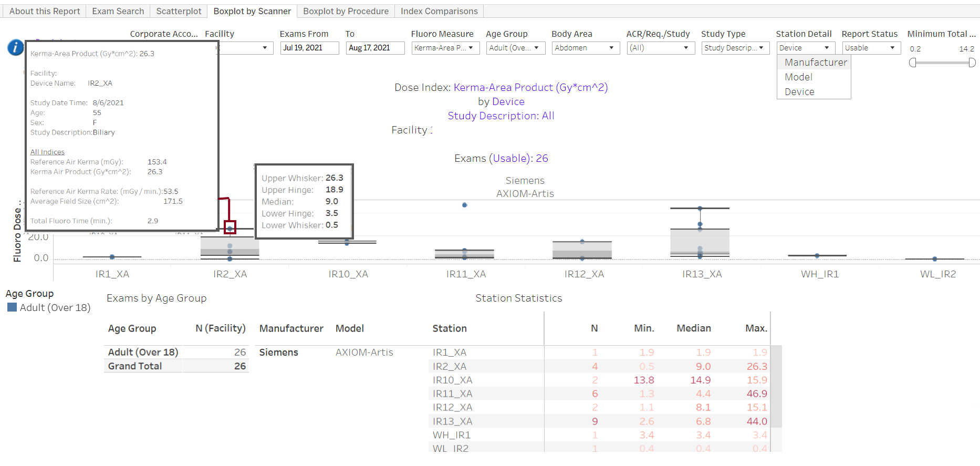
Task: Click the Exams From date field
Action: [x=309, y=48]
